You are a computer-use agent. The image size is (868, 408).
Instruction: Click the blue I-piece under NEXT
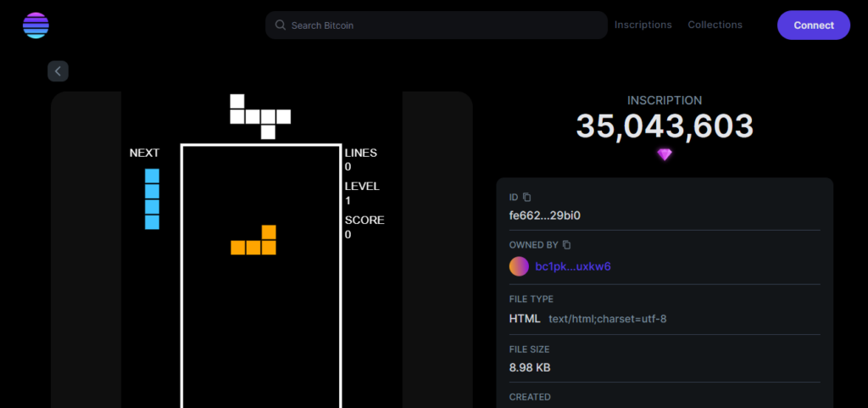point(152,199)
